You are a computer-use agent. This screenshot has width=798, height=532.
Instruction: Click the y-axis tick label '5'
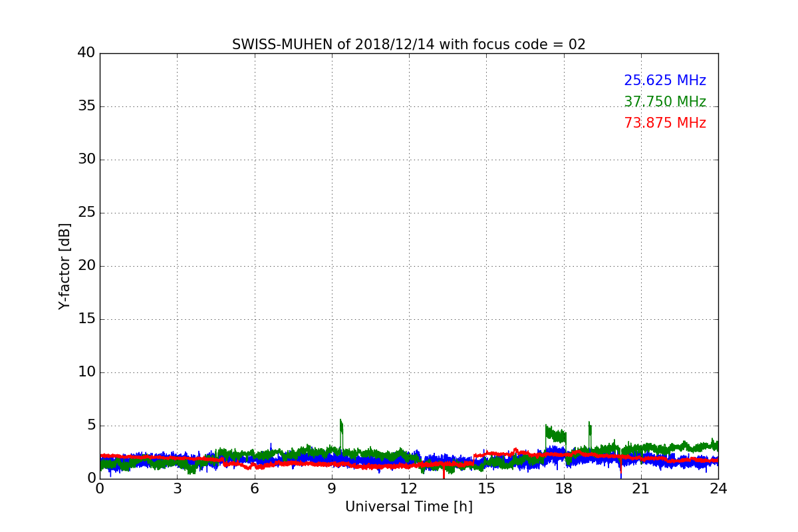pyautogui.click(x=91, y=425)
